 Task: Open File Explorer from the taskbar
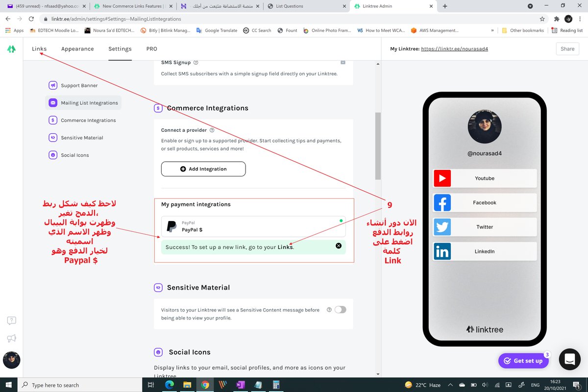tap(187, 385)
